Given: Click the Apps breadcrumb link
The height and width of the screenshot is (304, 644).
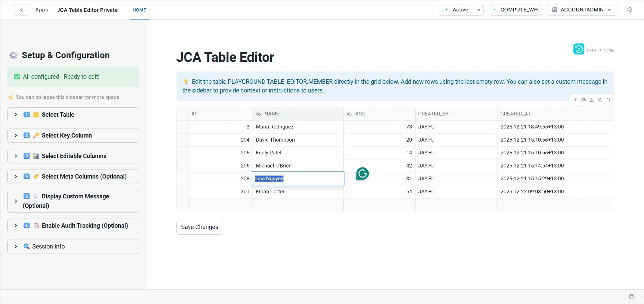Looking at the screenshot, I should (42, 10).
